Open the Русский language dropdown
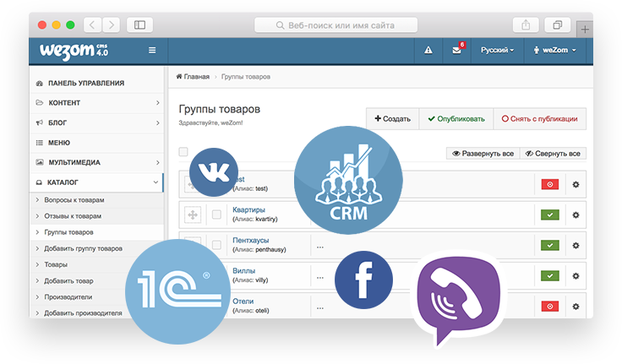 coord(498,51)
